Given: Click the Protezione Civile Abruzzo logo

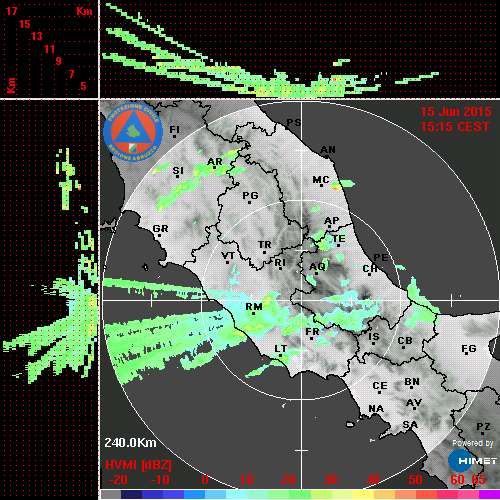Looking at the screenshot, I should (x=133, y=132).
